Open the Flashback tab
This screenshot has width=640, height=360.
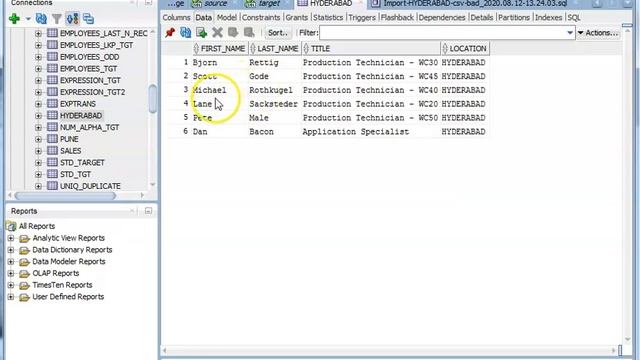click(x=397, y=18)
